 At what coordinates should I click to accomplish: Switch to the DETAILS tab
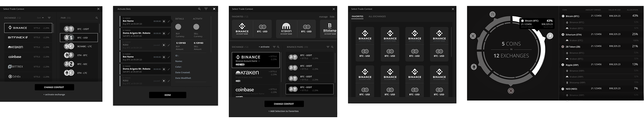click(179, 19)
